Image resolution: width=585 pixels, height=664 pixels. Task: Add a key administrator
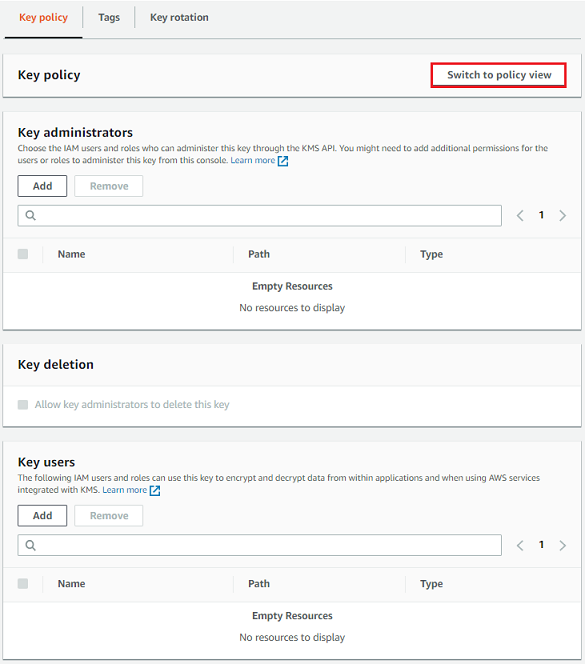coord(42,186)
